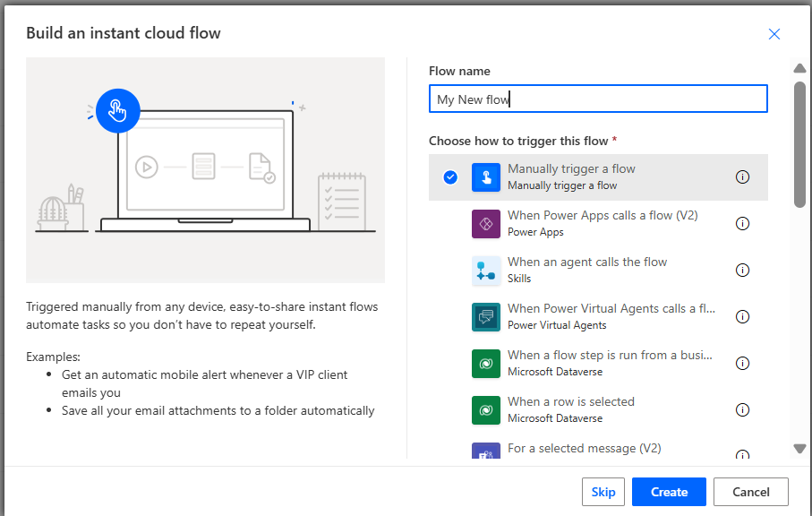Choose When a row is selected trigger

point(598,410)
